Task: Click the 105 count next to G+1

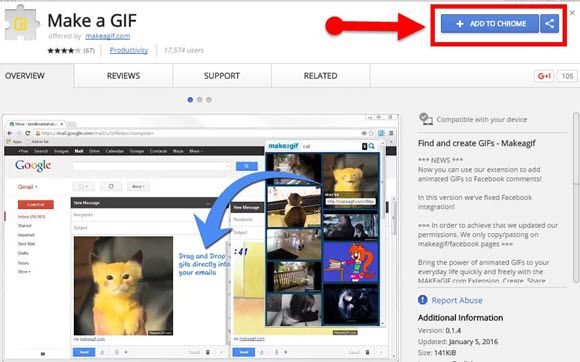Action: [x=567, y=76]
